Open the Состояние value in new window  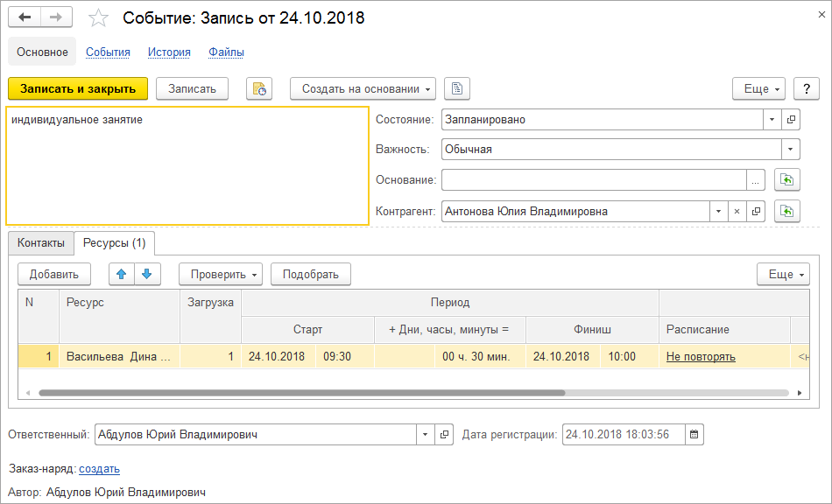pyautogui.click(x=791, y=119)
